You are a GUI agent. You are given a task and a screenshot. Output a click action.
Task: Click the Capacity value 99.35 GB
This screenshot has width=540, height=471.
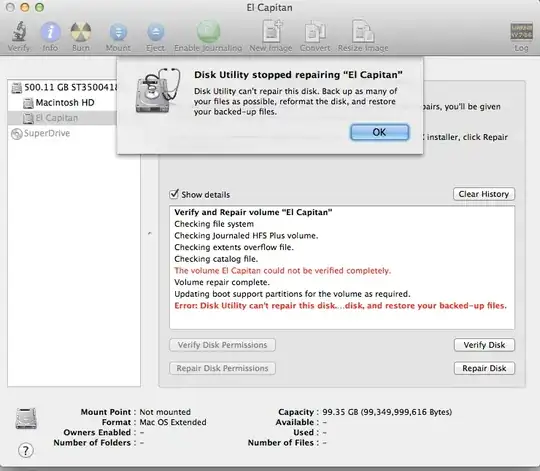pyautogui.click(x=387, y=412)
